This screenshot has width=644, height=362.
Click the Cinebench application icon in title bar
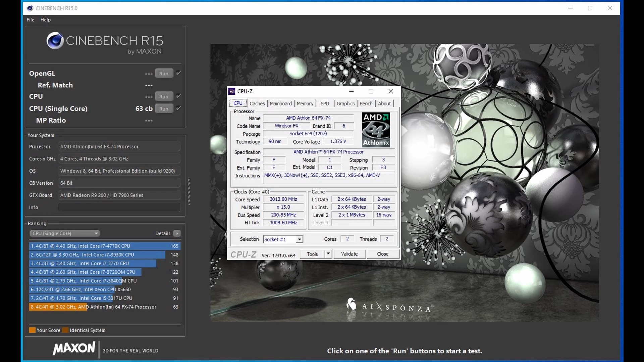[x=30, y=8]
